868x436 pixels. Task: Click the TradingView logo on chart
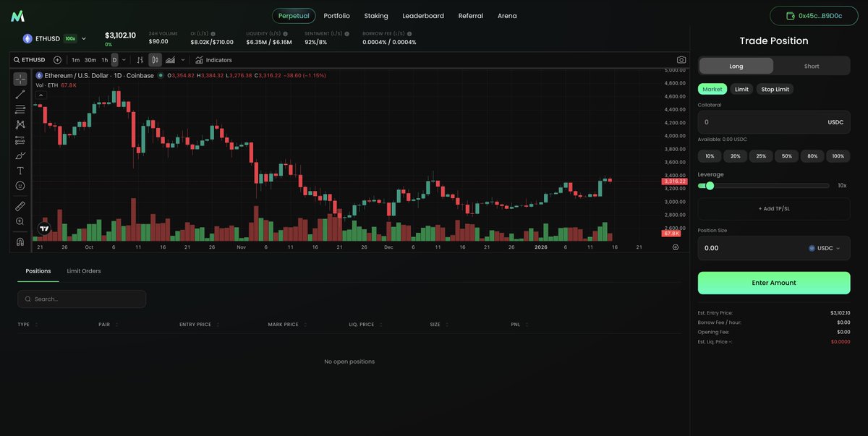pos(44,228)
